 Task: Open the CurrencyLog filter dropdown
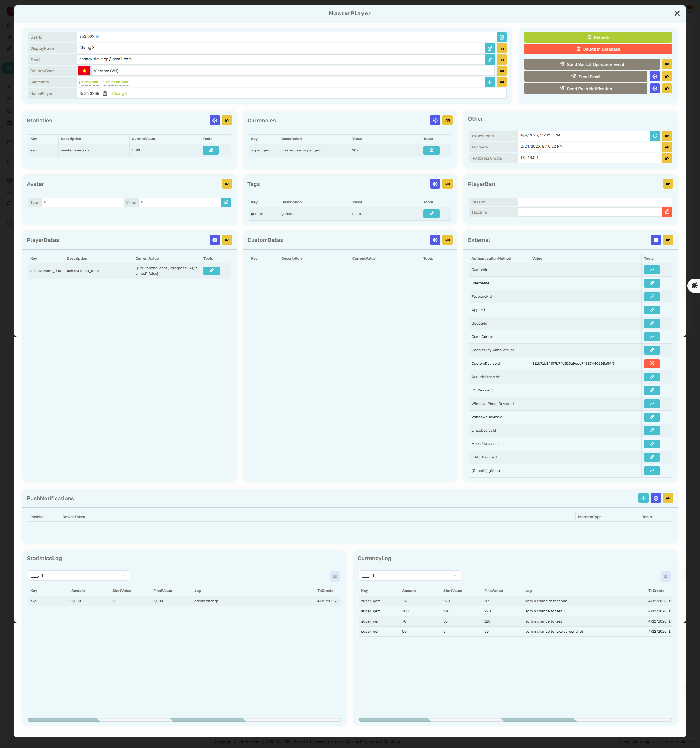tap(409, 575)
